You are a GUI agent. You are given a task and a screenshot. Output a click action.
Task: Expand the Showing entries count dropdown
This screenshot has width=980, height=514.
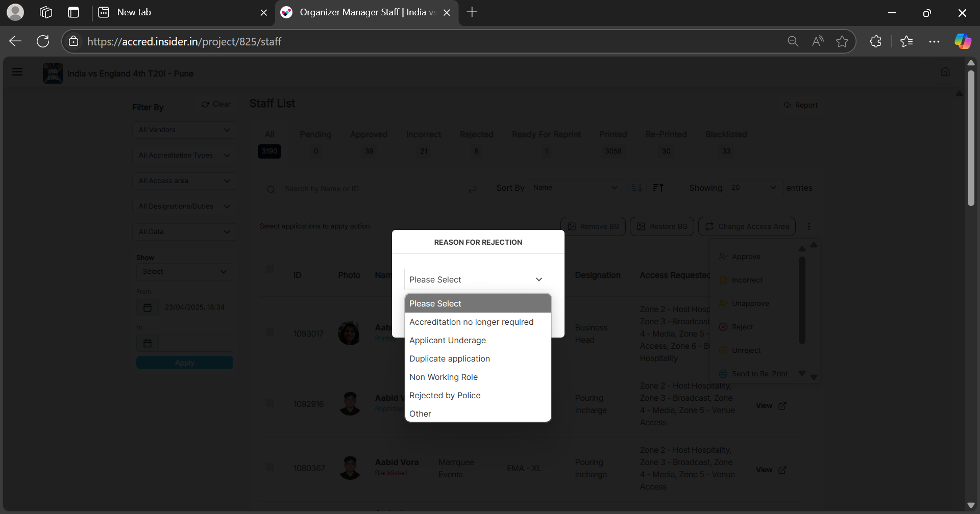[753, 188]
